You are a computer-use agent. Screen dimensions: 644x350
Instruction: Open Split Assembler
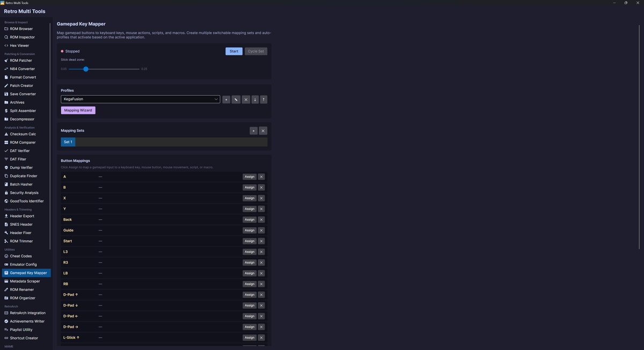coord(26,111)
